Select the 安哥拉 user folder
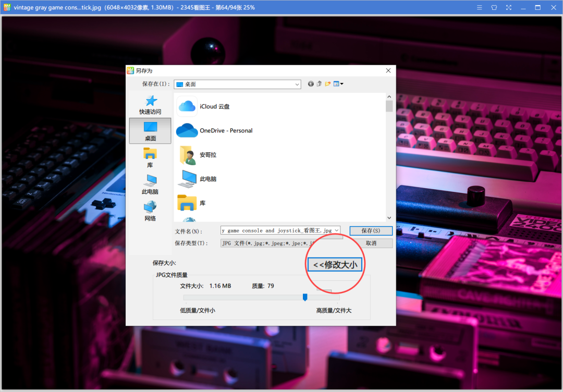The image size is (563, 392). (x=209, y=155)
